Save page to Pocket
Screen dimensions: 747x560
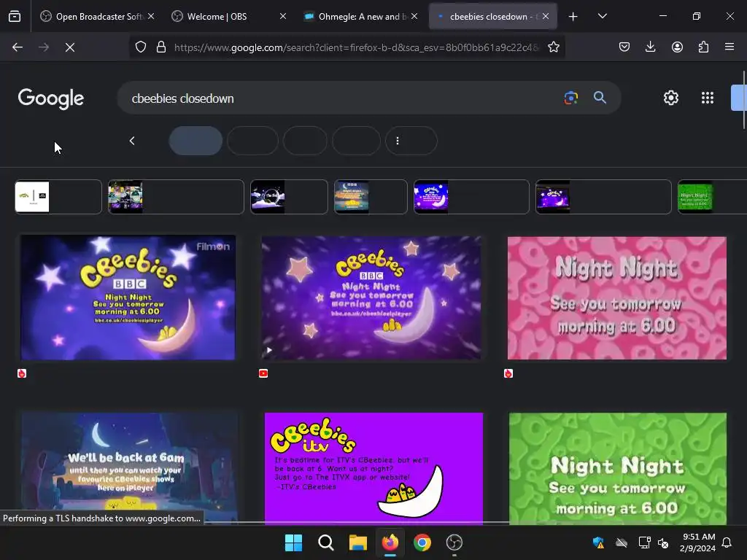click(x=624, y=47)
